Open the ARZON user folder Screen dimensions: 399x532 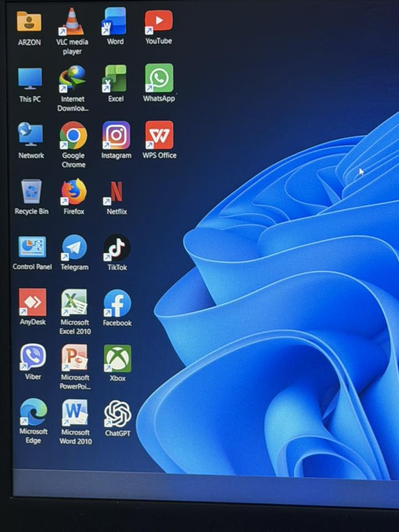(29, 22)
